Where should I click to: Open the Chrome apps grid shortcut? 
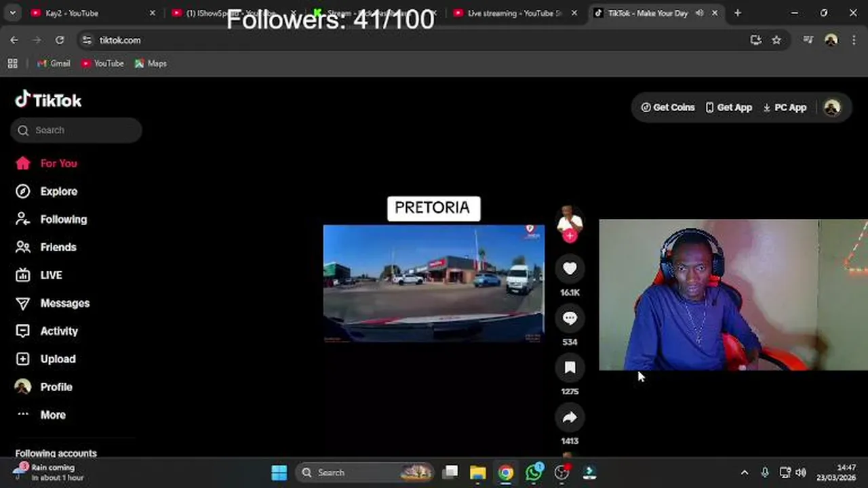pos(12,63)
